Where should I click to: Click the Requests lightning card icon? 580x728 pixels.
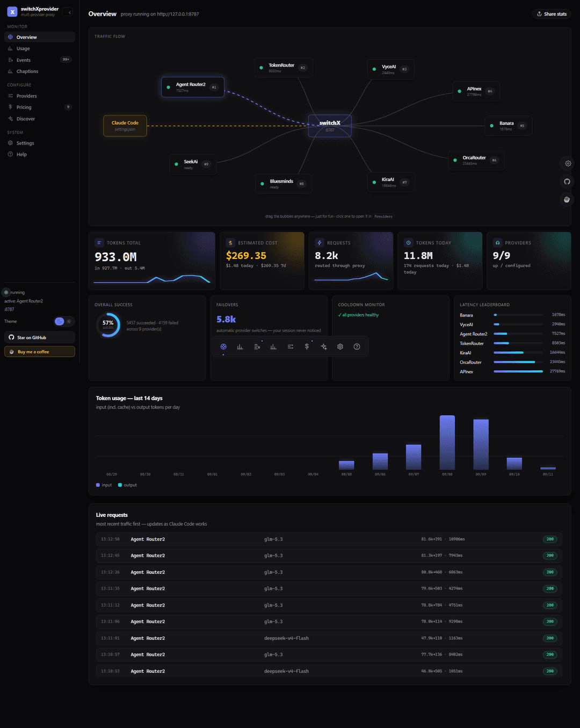tap(319, 243)
